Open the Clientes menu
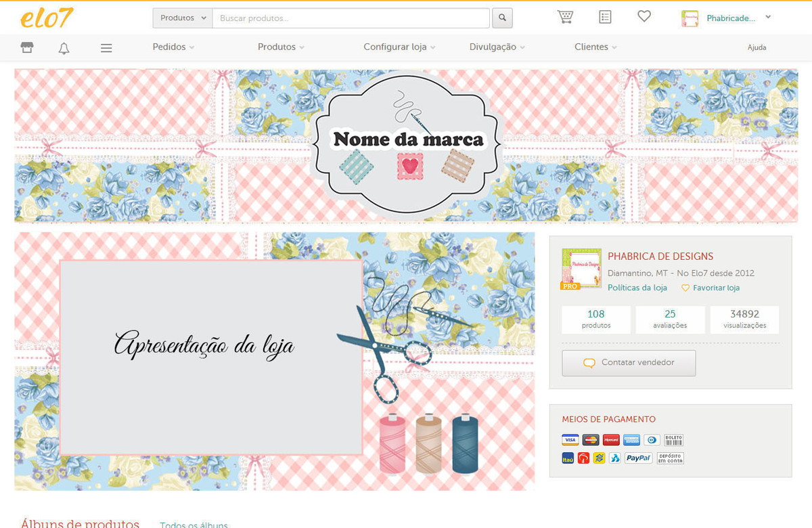Image resolution: width=812 pixels, height=528 pixels. 595,47
